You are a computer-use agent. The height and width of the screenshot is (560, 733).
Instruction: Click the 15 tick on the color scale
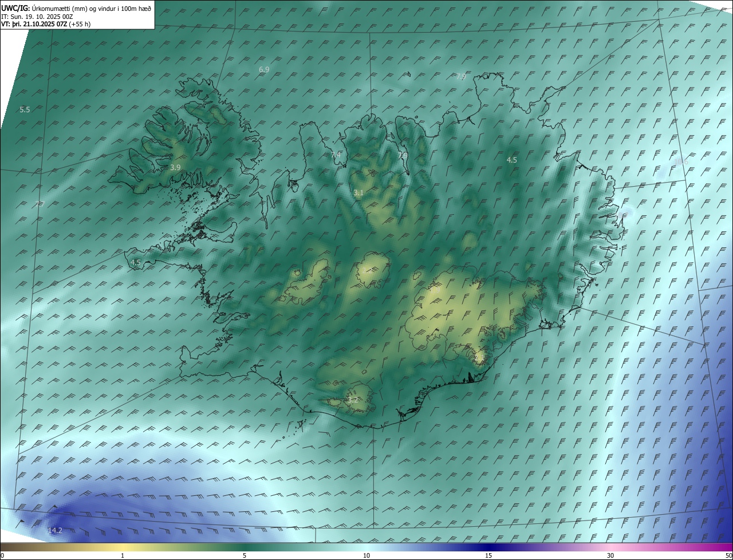point(488,555)
